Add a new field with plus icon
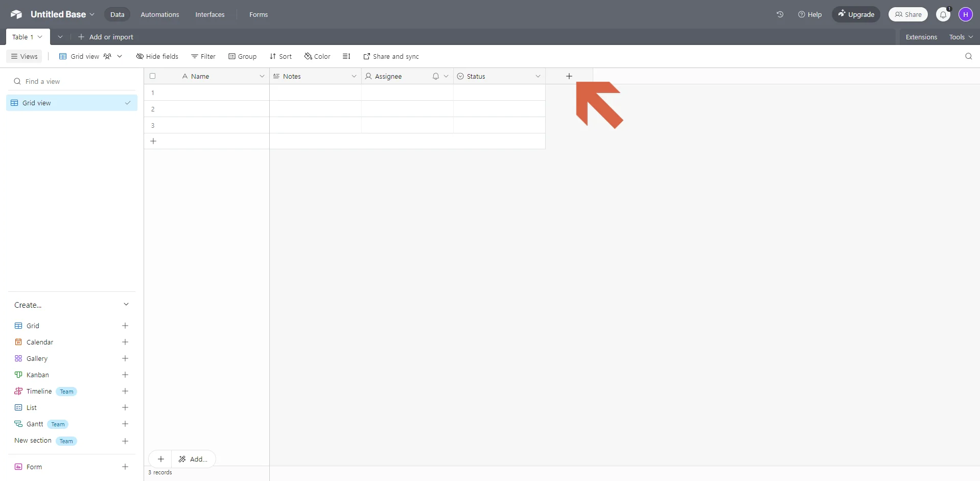The width and height of the screenshot is (980, 481). coord(569,76)
